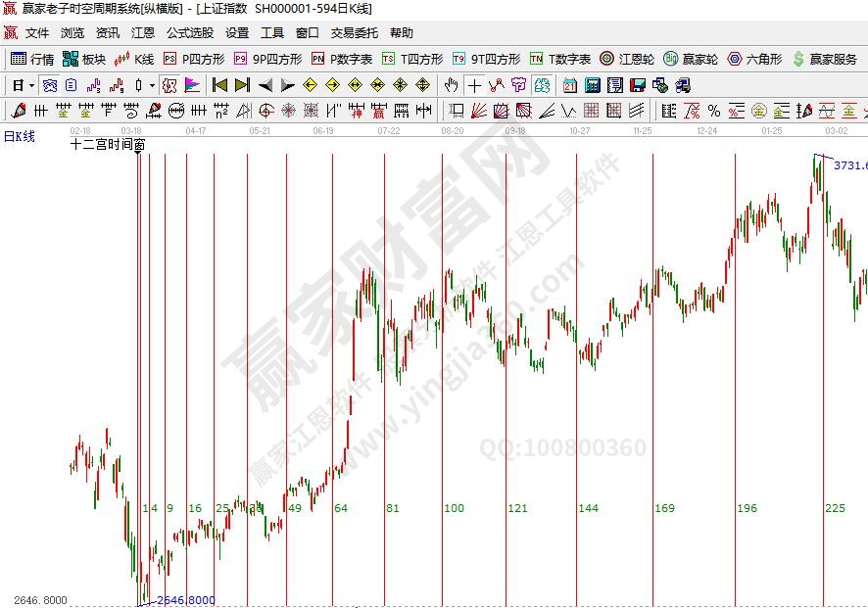Expand the candlestick style dropdown arrow
The image size is (868, 608).
[x=152, y=85]
